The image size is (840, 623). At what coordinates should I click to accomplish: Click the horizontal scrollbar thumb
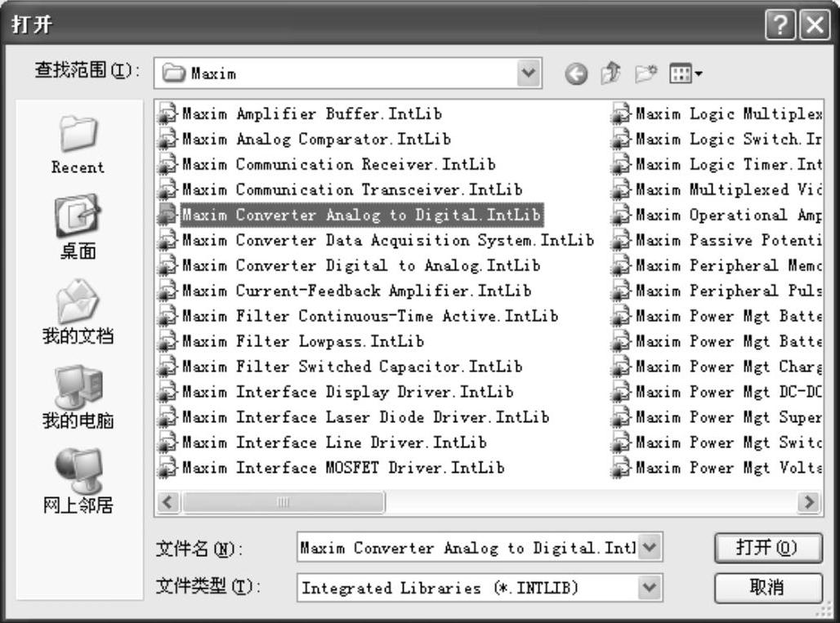click(284, 502)
